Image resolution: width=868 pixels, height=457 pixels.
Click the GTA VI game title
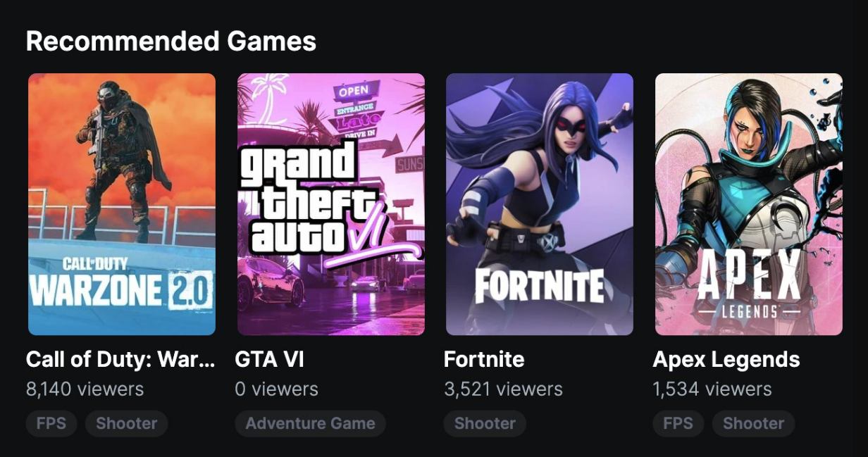pyautogui.click(x=269, y=359)
